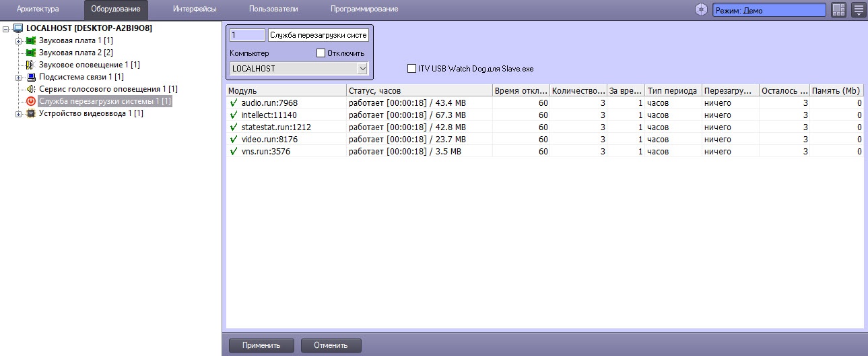Viewport: 868px width, 356px height.
Task: Switch to the Программирование tab
Action: click(364, 9)
